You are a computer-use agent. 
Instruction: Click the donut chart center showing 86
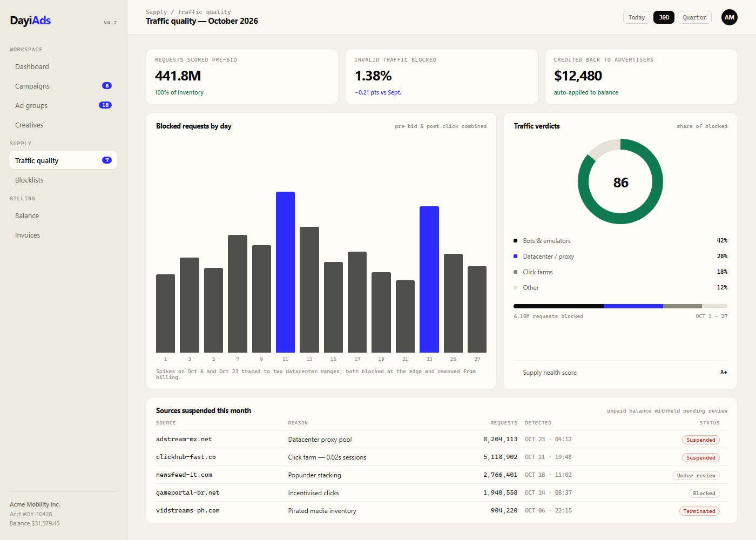[x=620, y=183]
